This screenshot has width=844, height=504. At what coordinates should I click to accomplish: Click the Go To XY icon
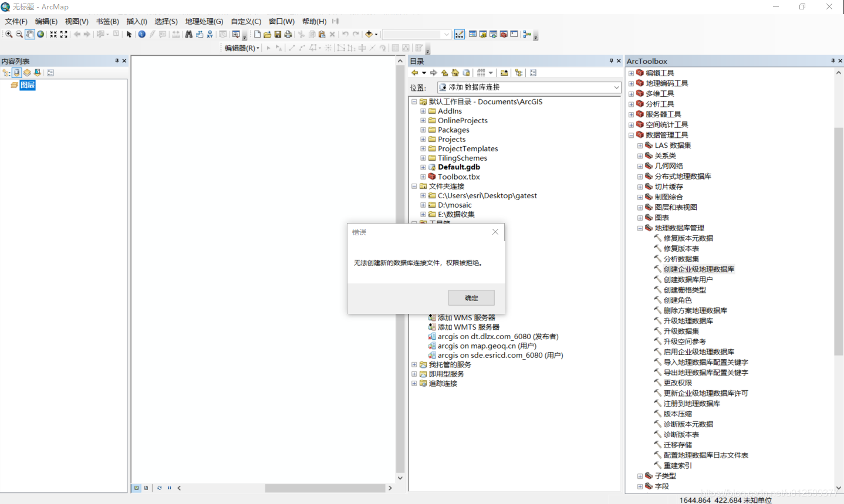click(x=210, y=35)
